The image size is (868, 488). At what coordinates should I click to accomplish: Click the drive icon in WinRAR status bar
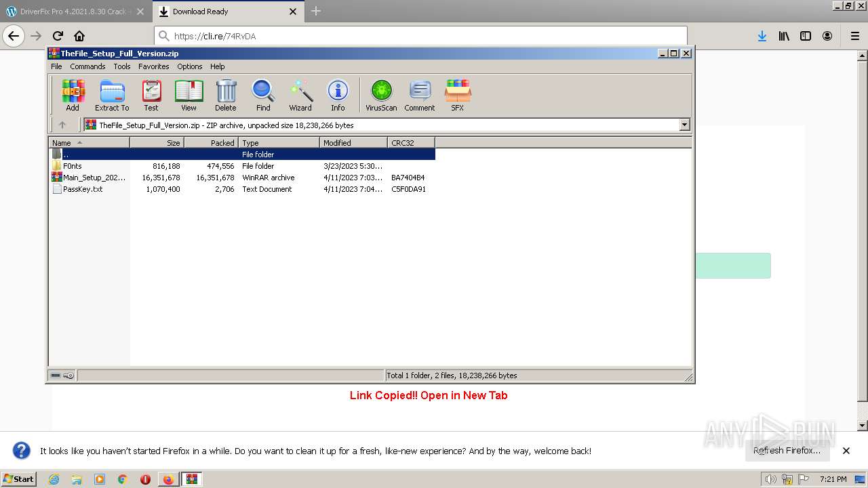coord(56,375)
